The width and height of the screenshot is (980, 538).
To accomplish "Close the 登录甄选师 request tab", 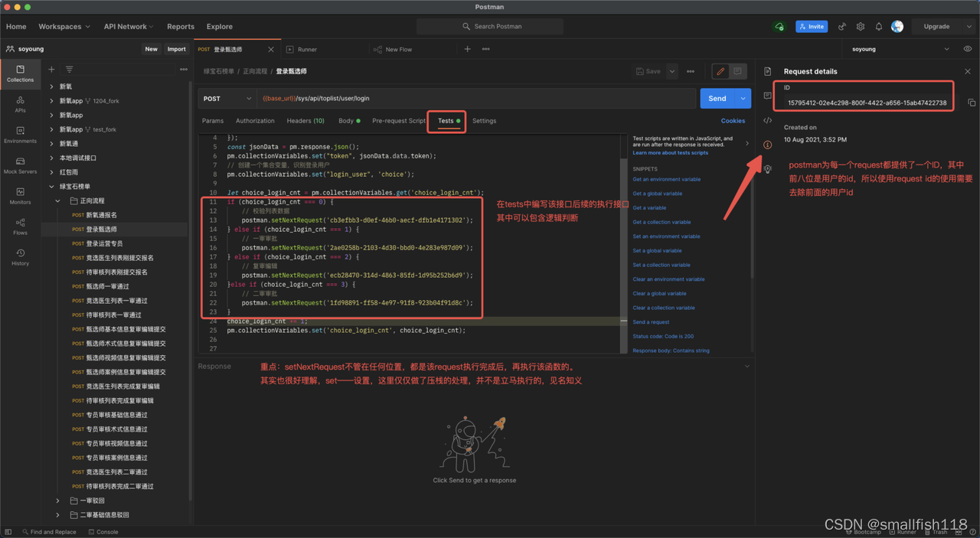I will (270, 49).
